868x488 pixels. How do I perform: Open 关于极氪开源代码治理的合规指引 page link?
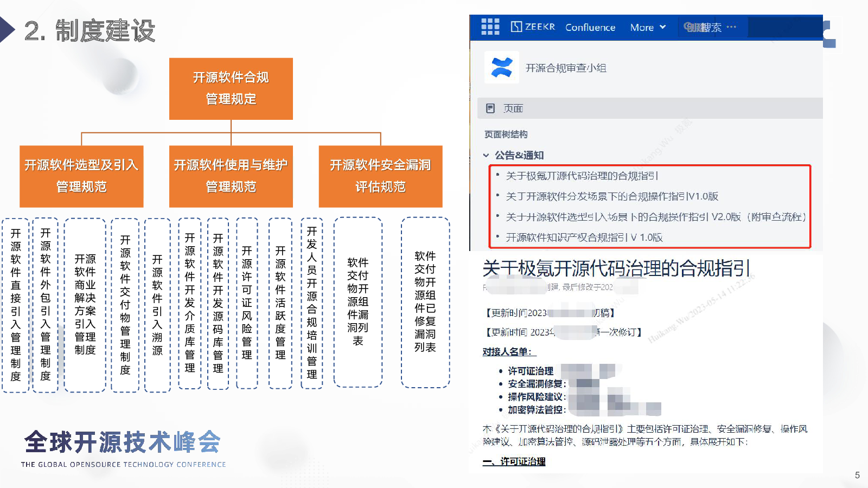(582, 176)
